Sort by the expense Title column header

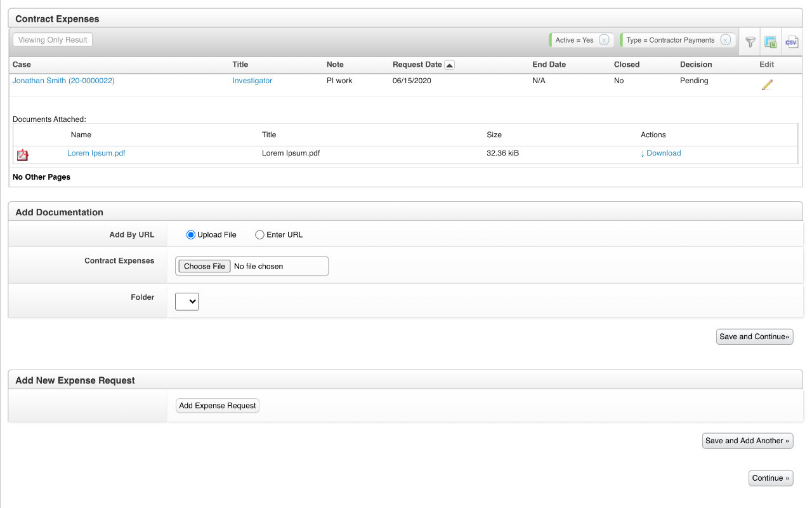240,64
